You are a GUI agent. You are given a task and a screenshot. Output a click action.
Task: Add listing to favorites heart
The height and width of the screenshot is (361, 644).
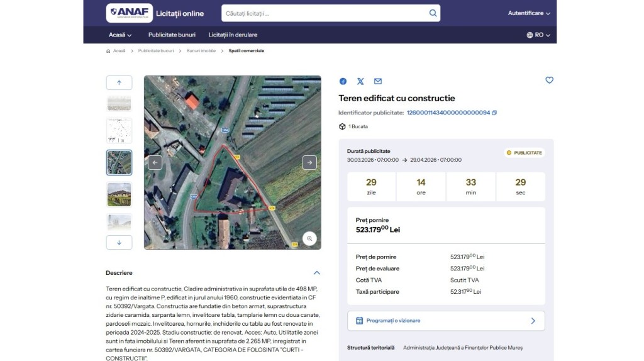coord(549,81)
